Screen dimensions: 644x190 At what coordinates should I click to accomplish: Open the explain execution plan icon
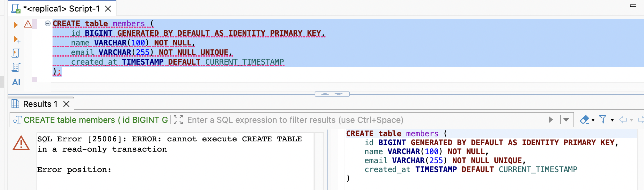tap(16, 67)
